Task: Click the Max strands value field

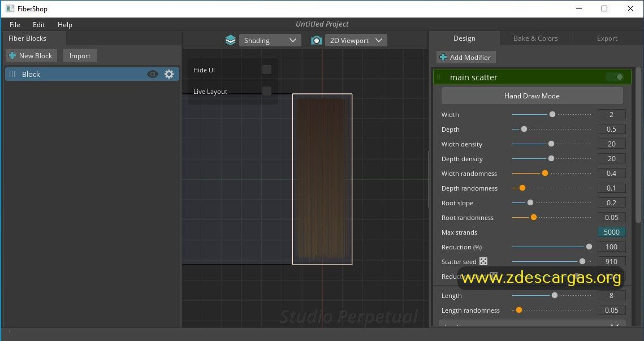Action: [612, 232]
